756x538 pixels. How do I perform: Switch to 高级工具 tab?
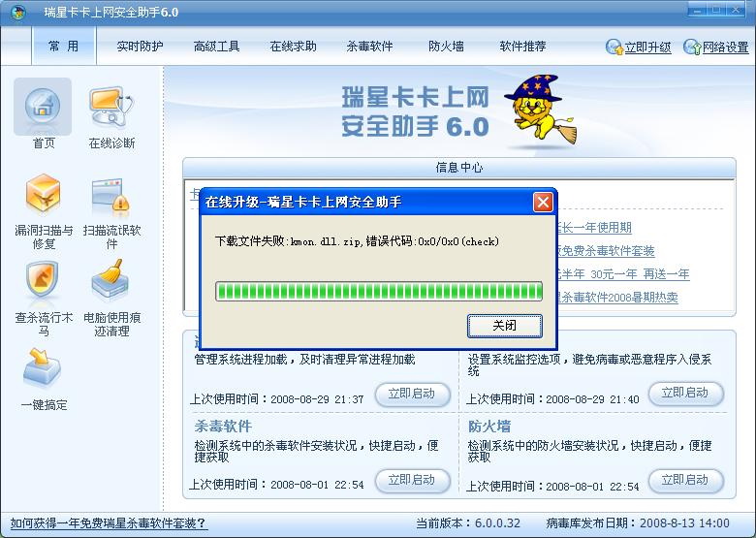(216, 47)
